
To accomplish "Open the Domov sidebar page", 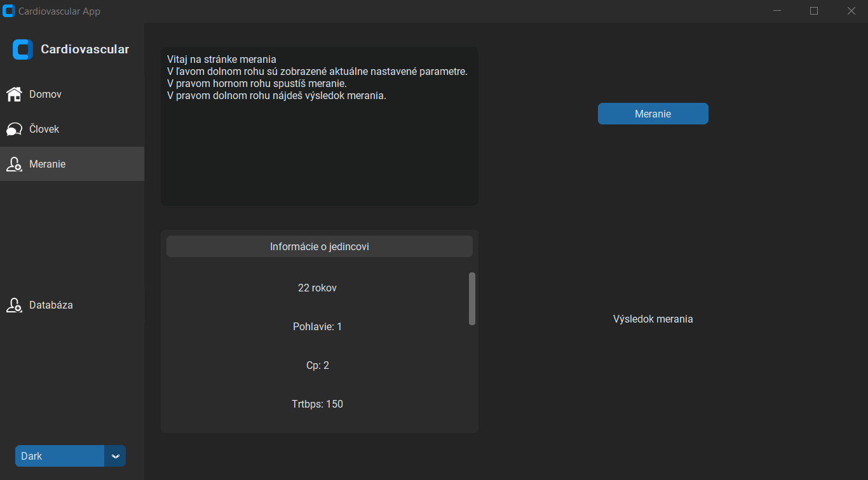I will [72, 95].
